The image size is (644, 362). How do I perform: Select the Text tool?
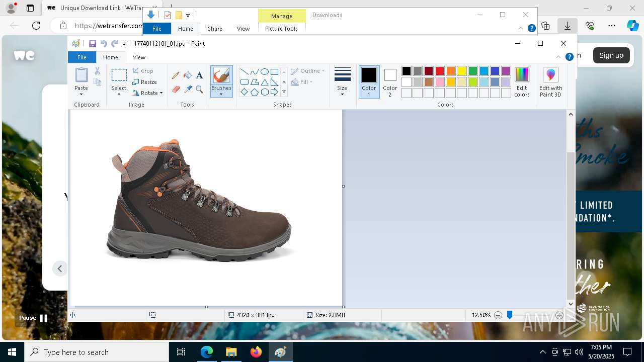[x=199, y=75]
